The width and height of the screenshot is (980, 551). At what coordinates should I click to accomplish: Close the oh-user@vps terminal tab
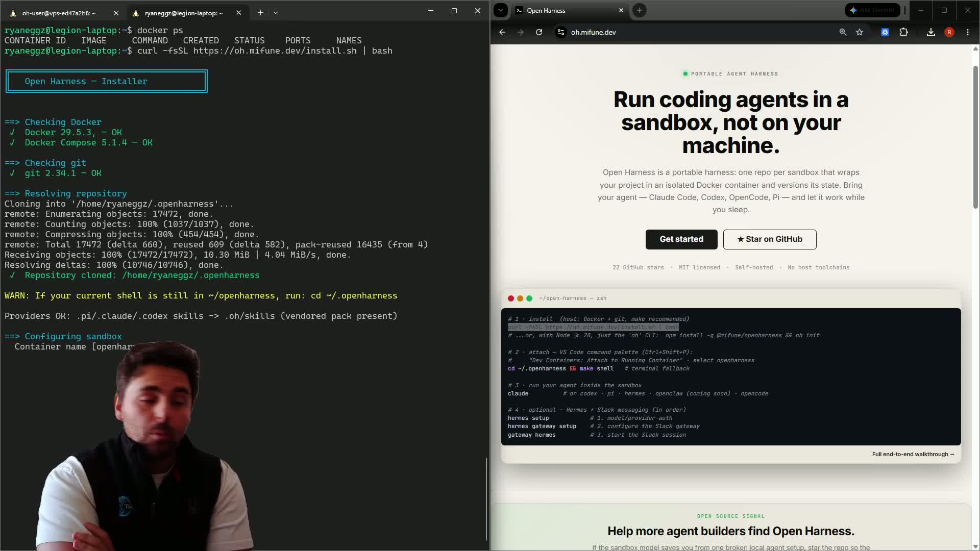click(116, 13)
